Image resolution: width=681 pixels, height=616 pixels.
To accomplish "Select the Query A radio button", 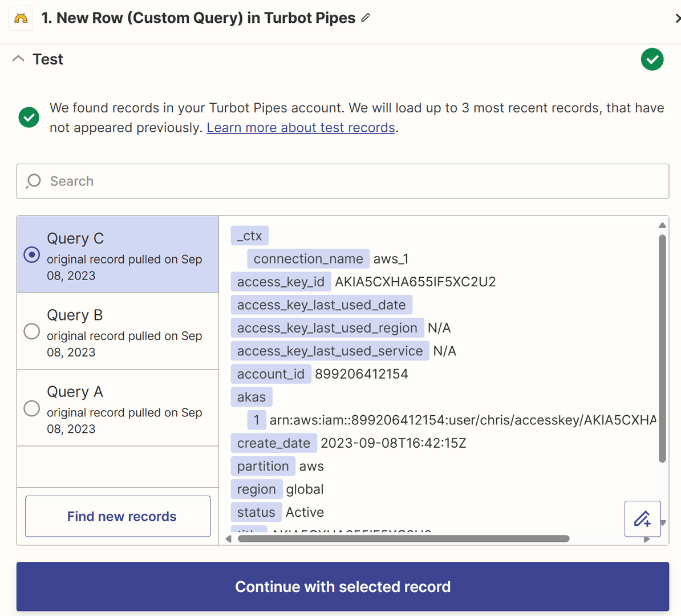I will (x=32, y=408).
